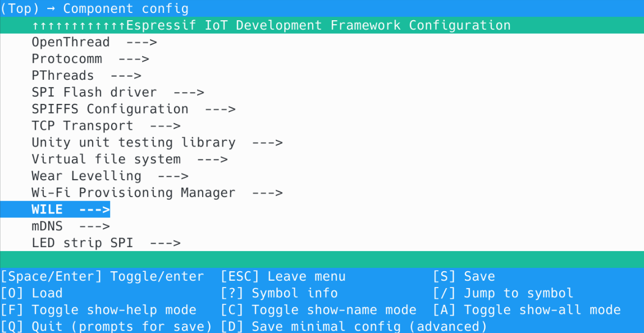Toggle show-name mode in footer
The width and height of the screenshot is (644, 333).
pyautogui.click(x=318, y=310)
